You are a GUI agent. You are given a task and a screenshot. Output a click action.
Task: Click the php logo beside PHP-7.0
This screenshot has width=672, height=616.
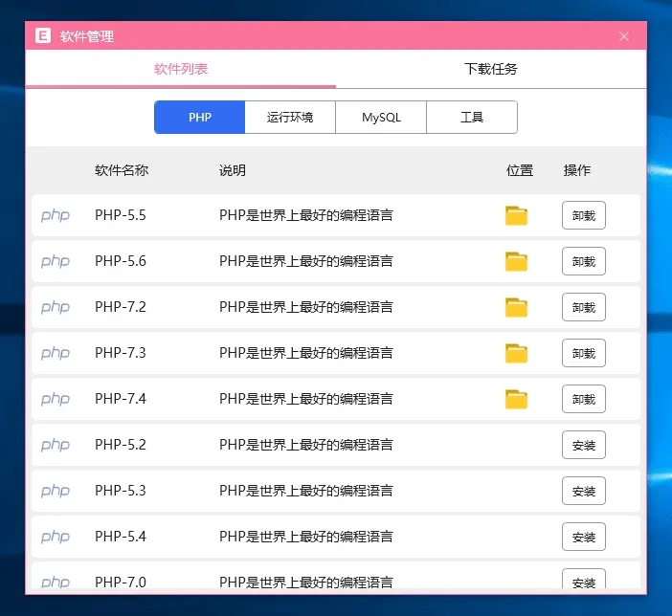tap(56, 583)
